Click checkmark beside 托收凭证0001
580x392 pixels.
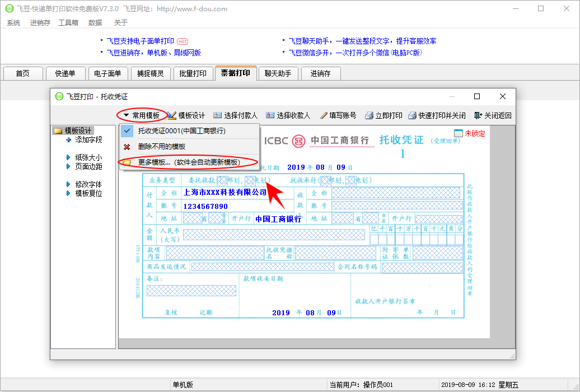pyautogui.click(x=127, y=130)
